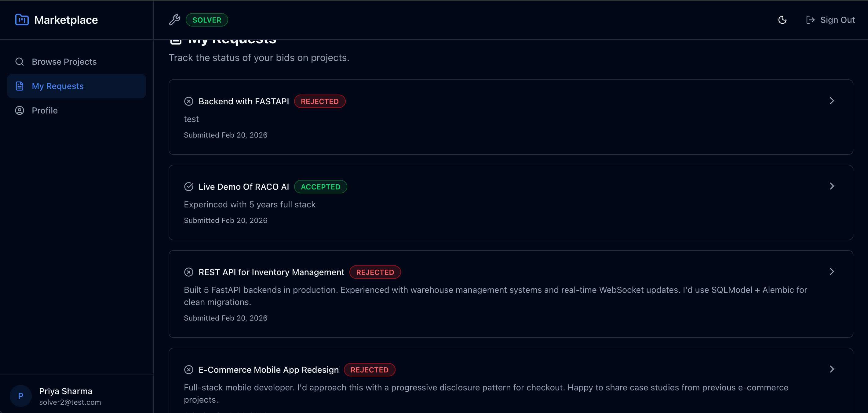Click the accepted checkmark icon on Live Demo
Screen dimensions: 868x413
pyautogui.click(x=189, y=187)
